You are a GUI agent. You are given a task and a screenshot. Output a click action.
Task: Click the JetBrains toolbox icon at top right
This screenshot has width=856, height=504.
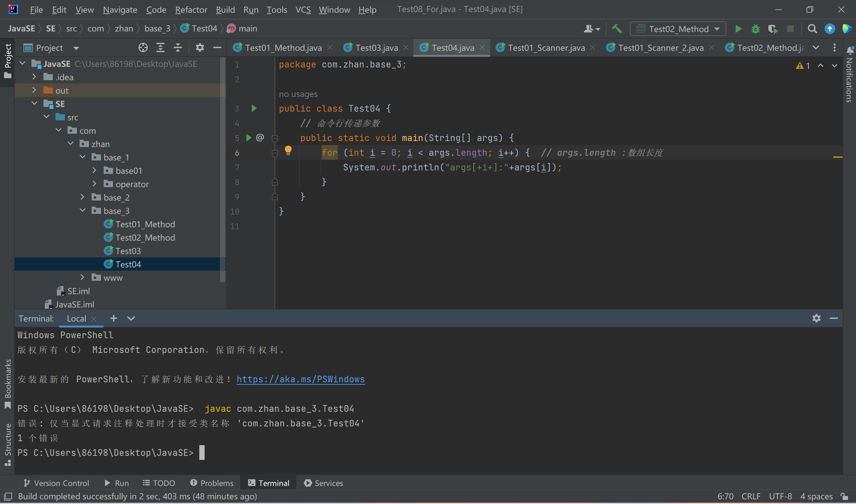click(847, 29)
